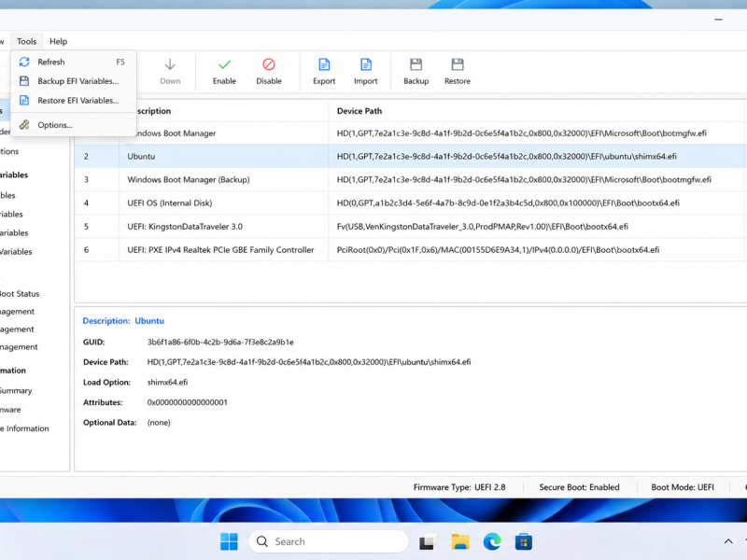The height and width of the screenshot is (560, 747).
Task: Click the Attributes value 0x0000000000000001
Action: pos(188,402)
